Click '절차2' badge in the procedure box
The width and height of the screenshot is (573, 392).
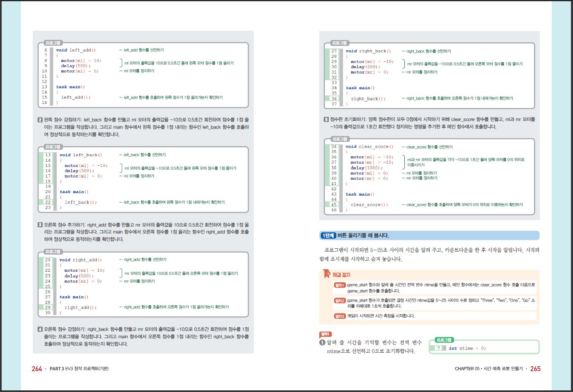340,300
